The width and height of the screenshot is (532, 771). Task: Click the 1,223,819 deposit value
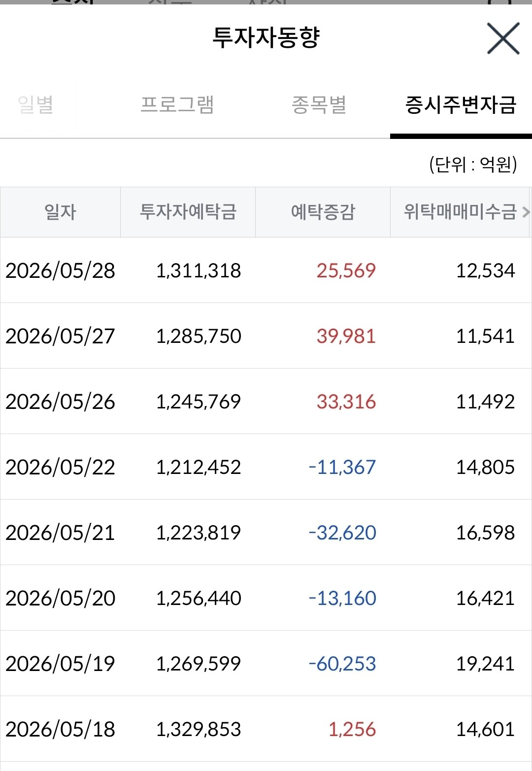point(199,533)
